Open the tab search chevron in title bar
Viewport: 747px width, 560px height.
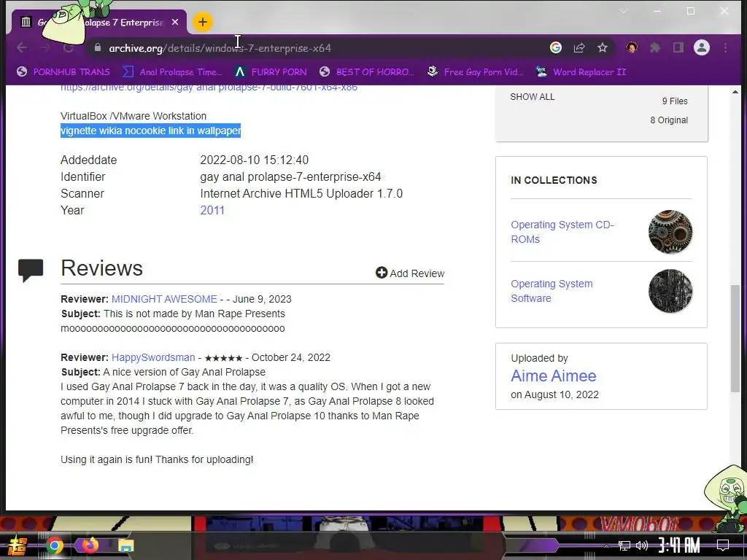click(x=624, y=10)
